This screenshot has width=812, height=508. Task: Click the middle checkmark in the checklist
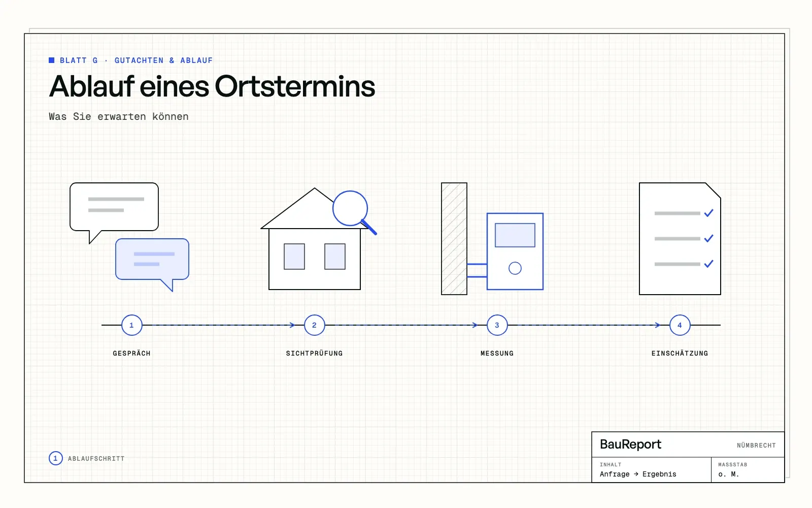pos(709,238)
